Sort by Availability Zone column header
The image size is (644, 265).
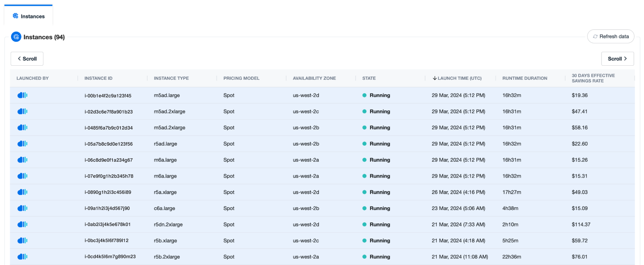point(314,78)
